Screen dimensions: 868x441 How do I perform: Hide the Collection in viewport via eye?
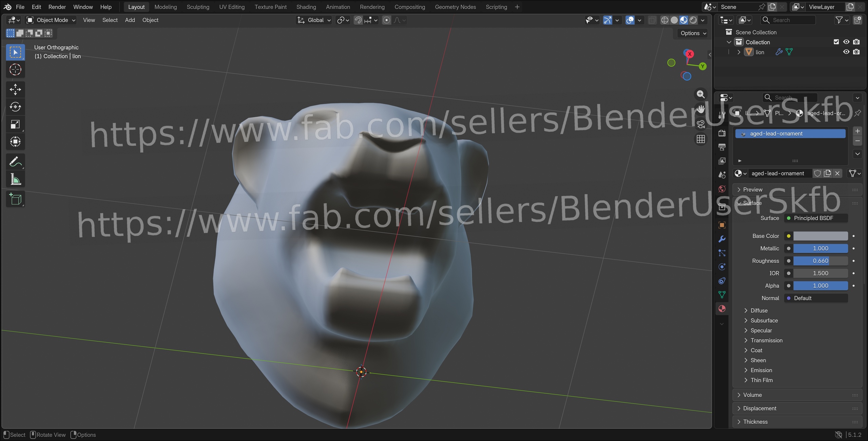(846, 42)
